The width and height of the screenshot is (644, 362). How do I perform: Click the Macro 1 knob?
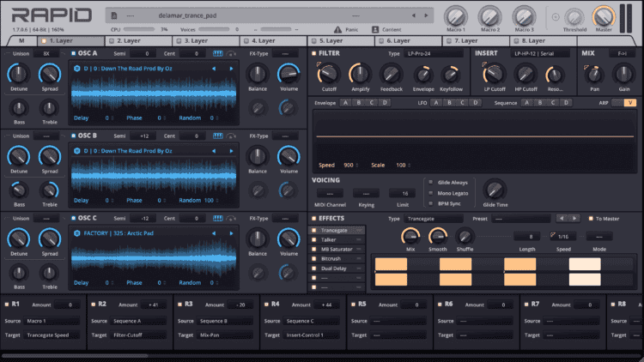pyautogui.click(x=455, y=17)
